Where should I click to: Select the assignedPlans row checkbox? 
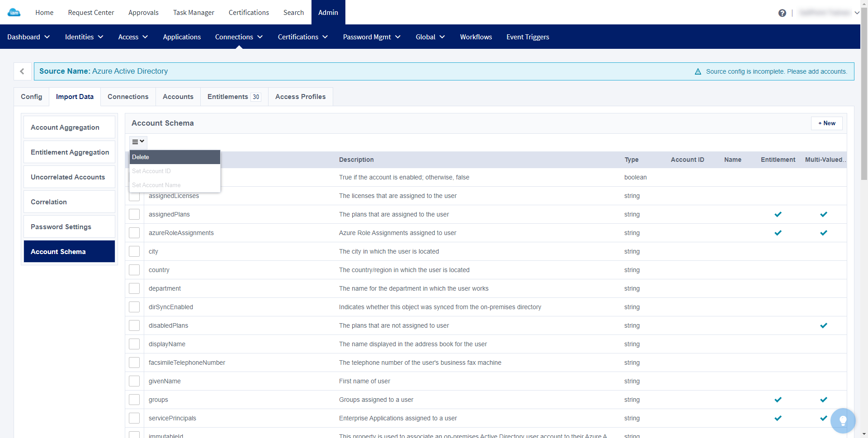(134, 214)
